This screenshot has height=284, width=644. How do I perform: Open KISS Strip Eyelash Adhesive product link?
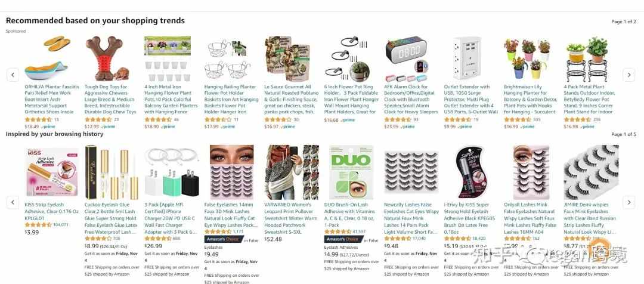(x=51, y=211)
